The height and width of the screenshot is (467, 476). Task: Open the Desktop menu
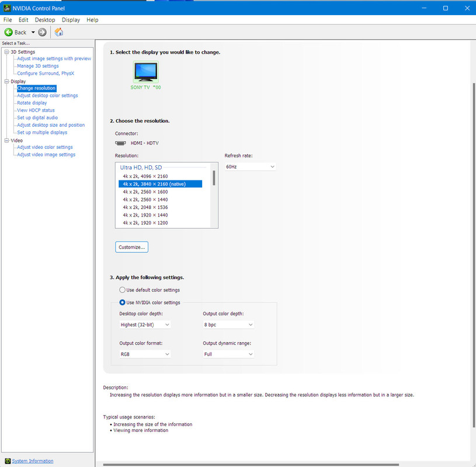(45, 20)
